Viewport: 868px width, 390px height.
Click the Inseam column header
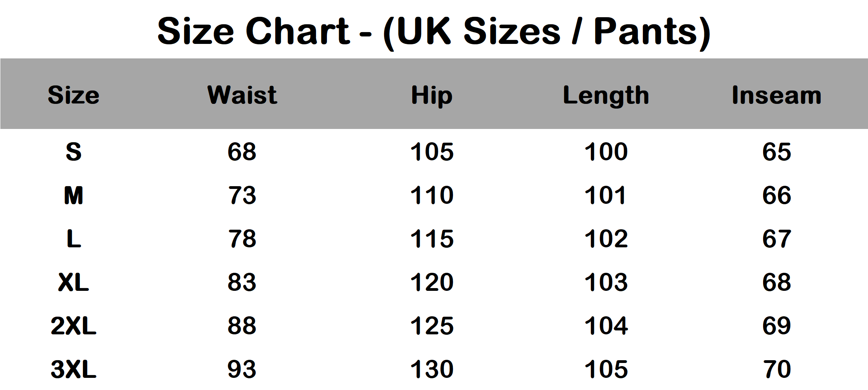pos(776,95)
